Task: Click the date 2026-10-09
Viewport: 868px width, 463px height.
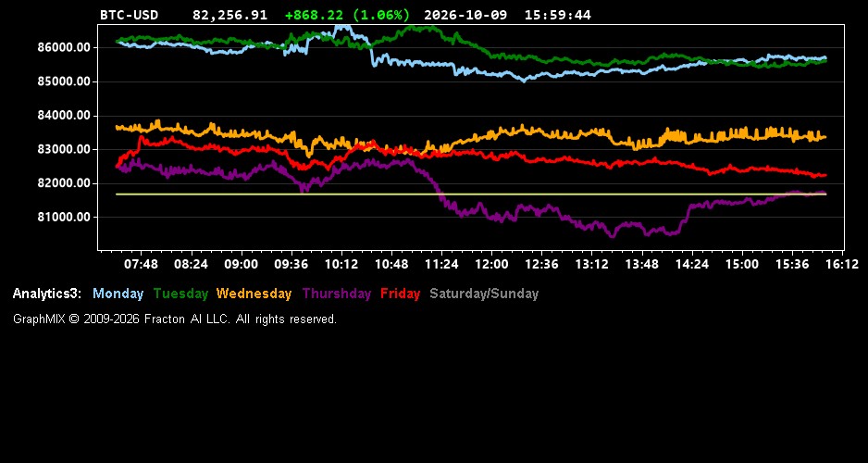Action: (x=465, y=15)
